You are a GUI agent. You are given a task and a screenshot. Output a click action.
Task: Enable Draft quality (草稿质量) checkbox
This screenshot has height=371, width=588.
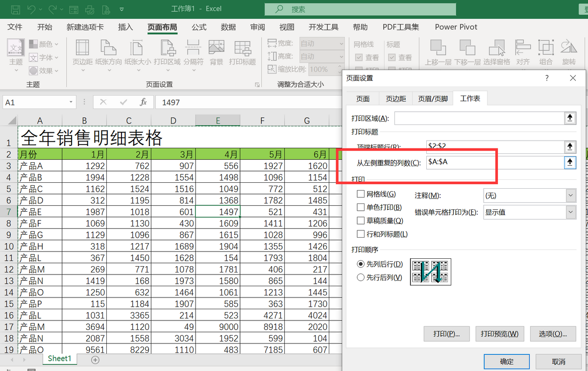(361, 221)
